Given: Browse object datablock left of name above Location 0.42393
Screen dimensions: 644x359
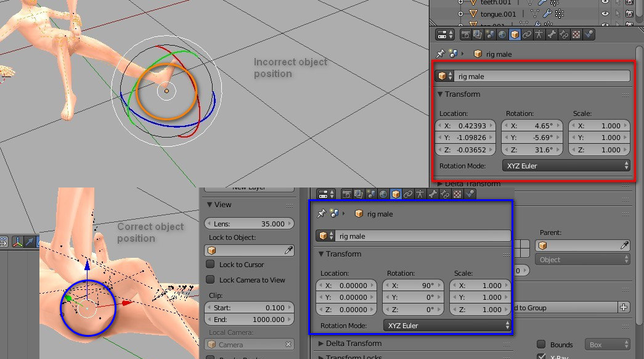Looking at the screenshot, I should (x=445, y=76).
